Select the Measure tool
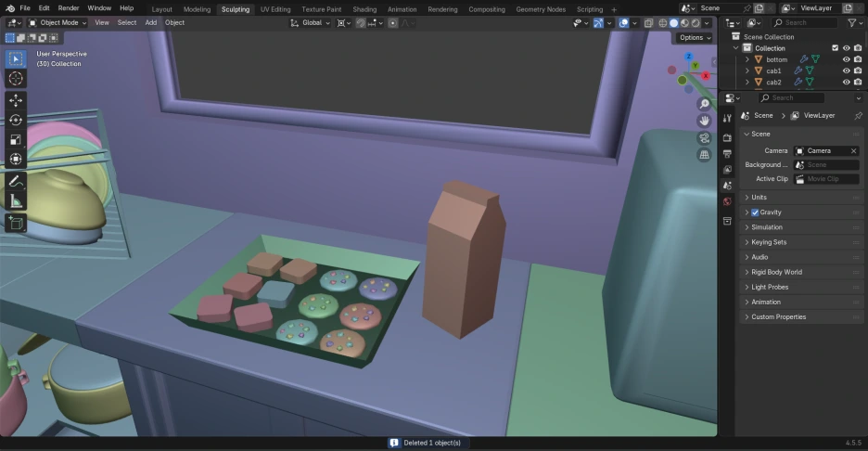Screen dimensions: 868x451 pyautogui.click(x=16, y=201)
